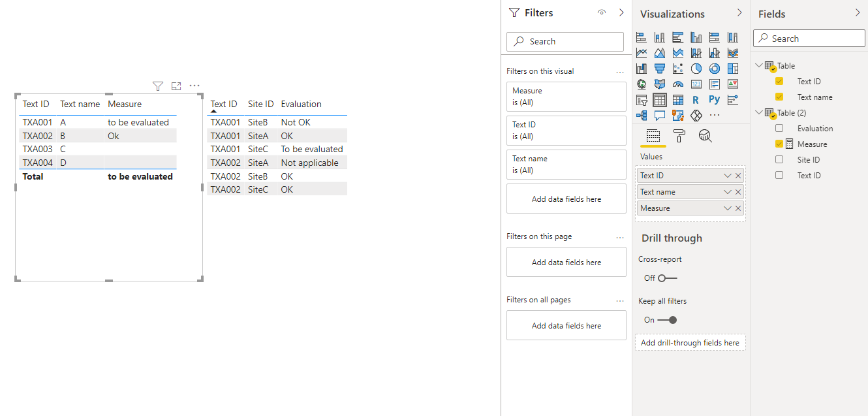
Task: Select the Slicer visualization
Action: (642, 100)
